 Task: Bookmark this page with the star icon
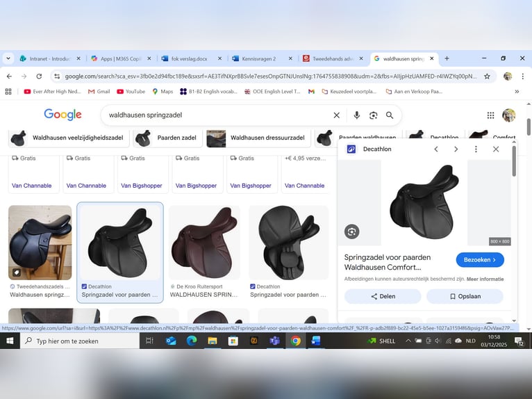[487, 76]
